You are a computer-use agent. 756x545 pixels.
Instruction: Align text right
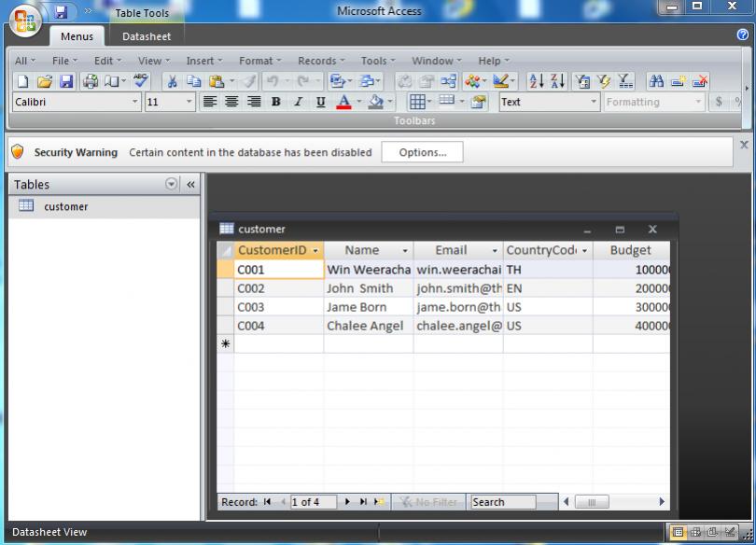coord(254,102)
